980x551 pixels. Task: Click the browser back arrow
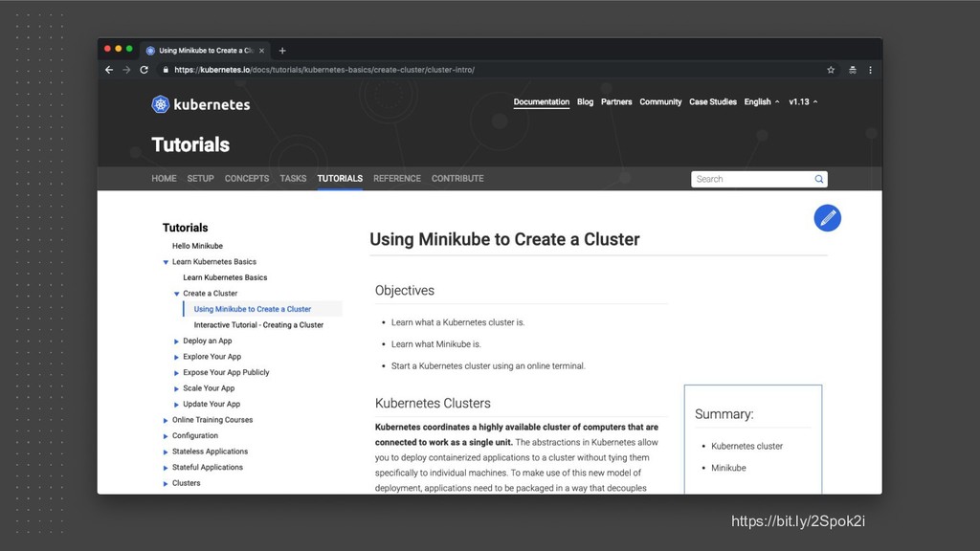tap(109, 70)
